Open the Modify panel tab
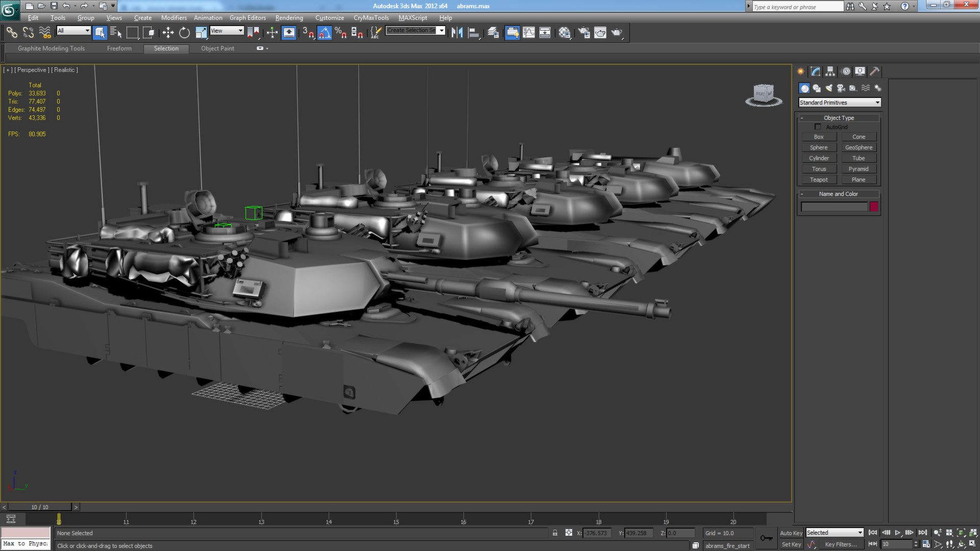The image size is (980, 551). [x=815, y=71]
